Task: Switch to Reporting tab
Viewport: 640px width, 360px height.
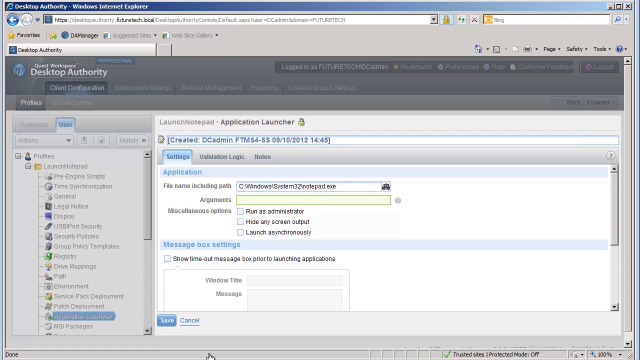Action: point(264,88)
